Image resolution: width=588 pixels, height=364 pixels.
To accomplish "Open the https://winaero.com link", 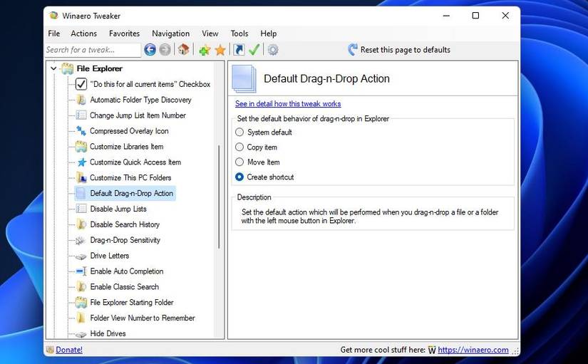I will 473,350.
